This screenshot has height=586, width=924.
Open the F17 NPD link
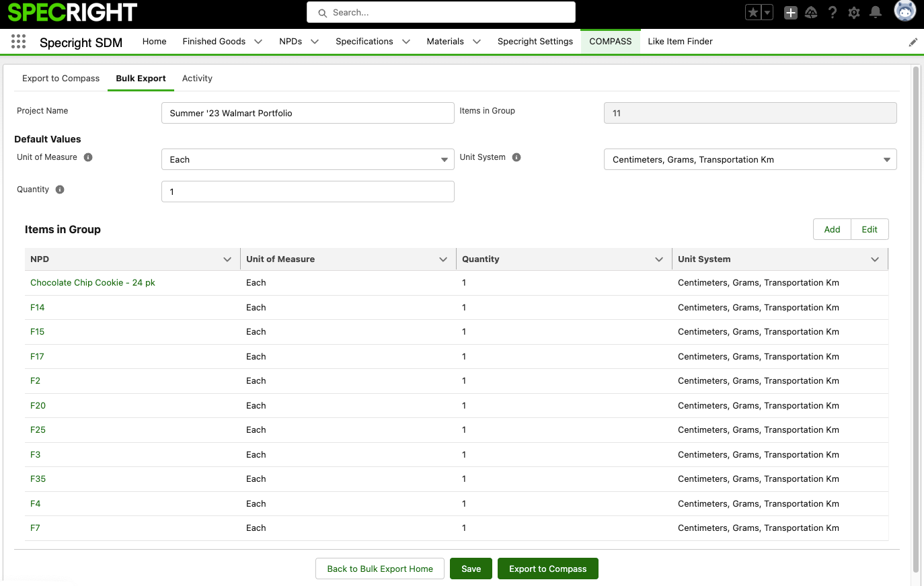point(37,357)
